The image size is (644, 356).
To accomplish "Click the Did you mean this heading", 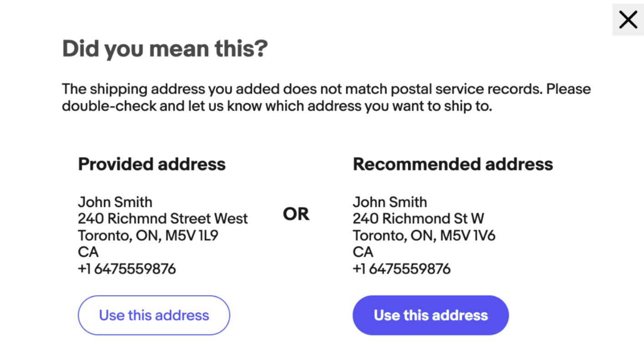I will click(x=165, y=48).
